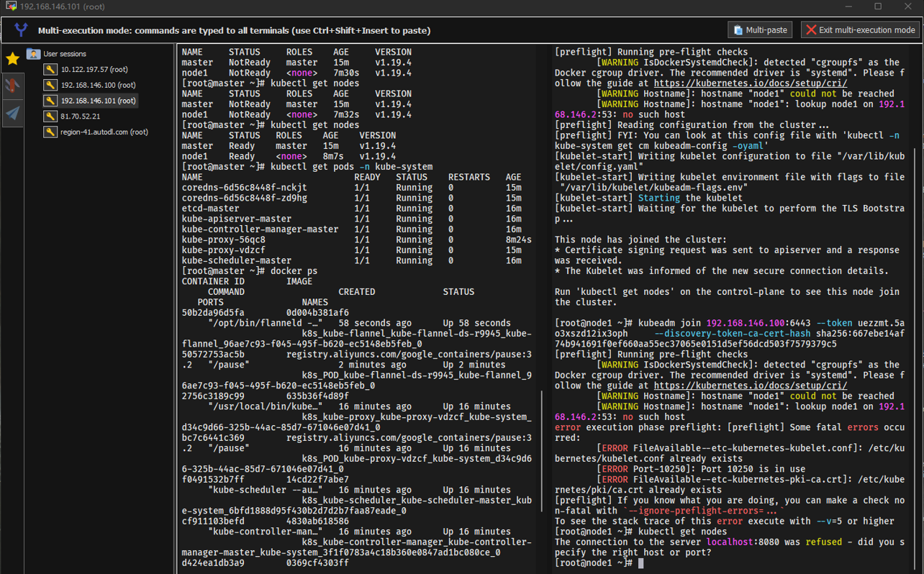Viewport: 924px width, 574px height.
Task: Close the MobaXterm window
Action: click(x=908, y=6)
